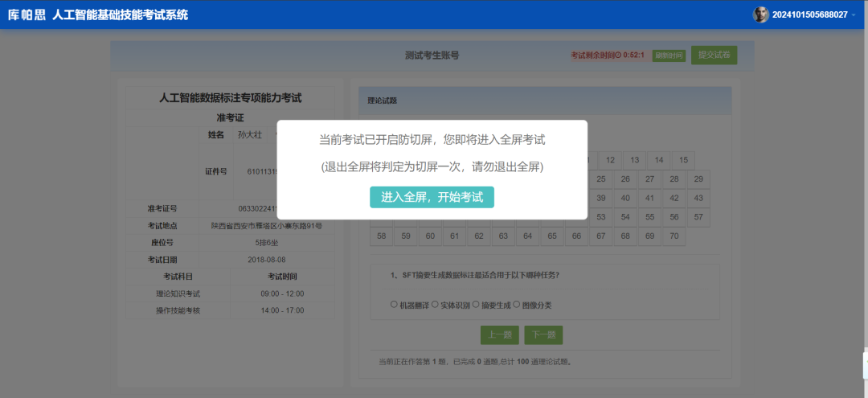Click the username 2024101505688027
The image size is (868, 398).
(810, 15)
